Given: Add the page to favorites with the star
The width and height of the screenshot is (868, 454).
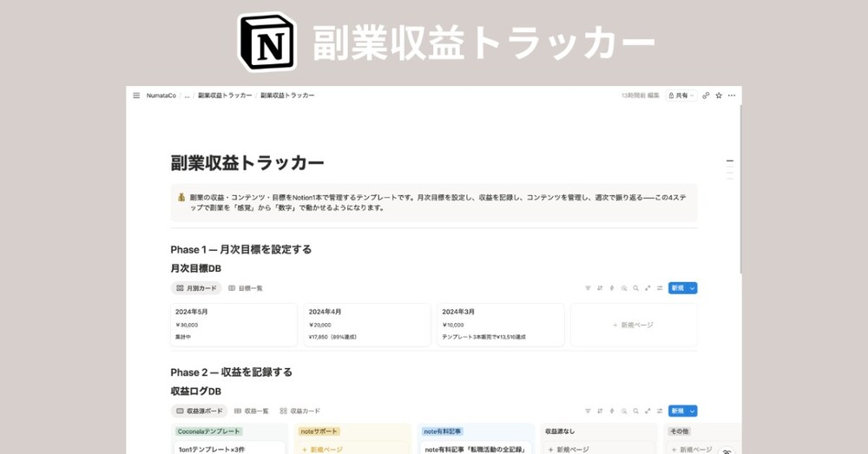Looking at the screenshot, I should tap(719, 95).
